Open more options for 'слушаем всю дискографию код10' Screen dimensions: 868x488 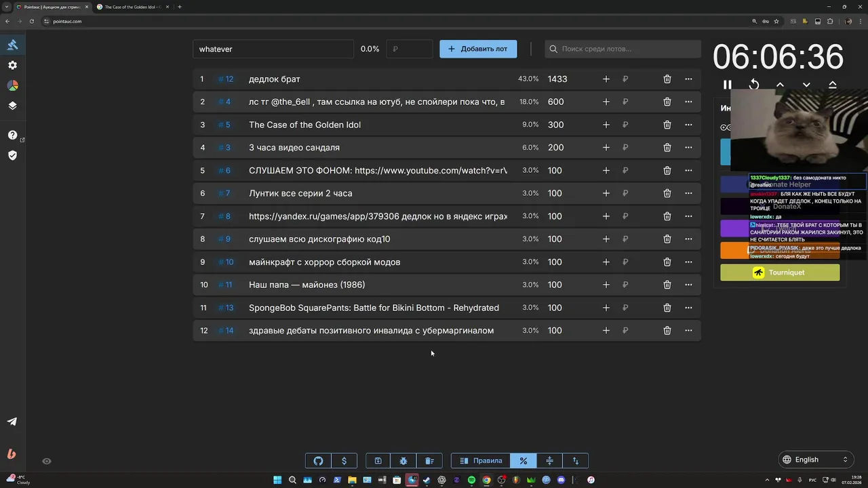pyautogui.click(x=688, y=239)
